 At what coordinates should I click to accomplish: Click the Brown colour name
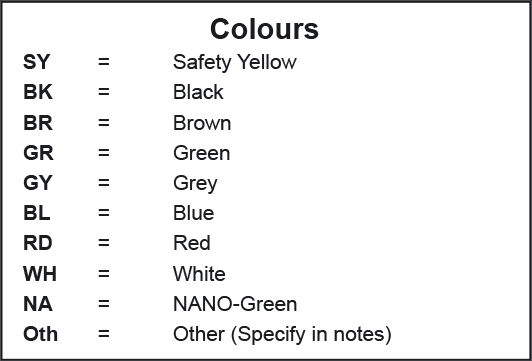[202, 123]
